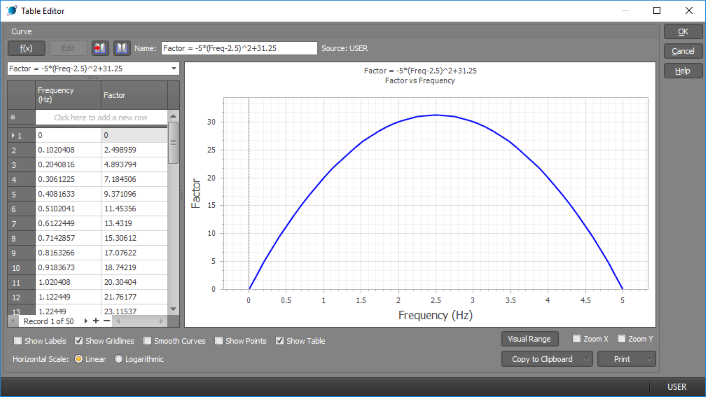Uncheck the Show Gridlines checkbox
Image resolution: width=706 pixels, height=397 pixels.
[x=79, y=341]
